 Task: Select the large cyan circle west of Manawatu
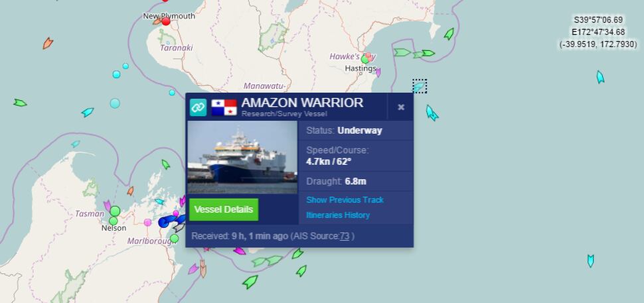[115, 103]
